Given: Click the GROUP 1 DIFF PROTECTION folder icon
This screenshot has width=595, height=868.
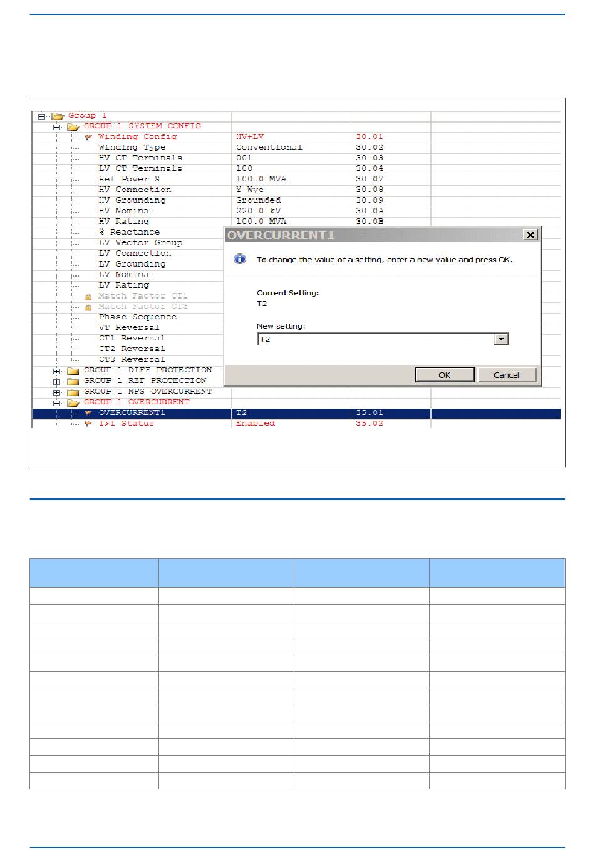Looking at the screenshot, I should tap(73, 370).
